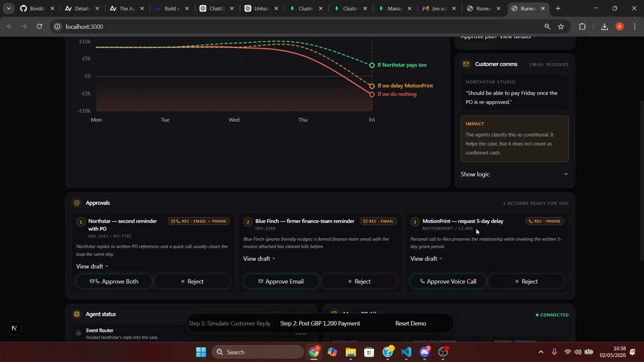Switch to the Unhan tab
644x362 pixels.
[x=262, y=9]
